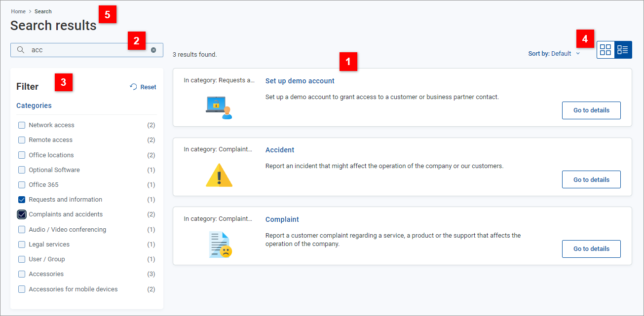Image resolution: width=644 pixels, height=316 pixels.
Task: Click the Reset filter arrow icon
Action: pyautogui.click(x=133, y=87)
